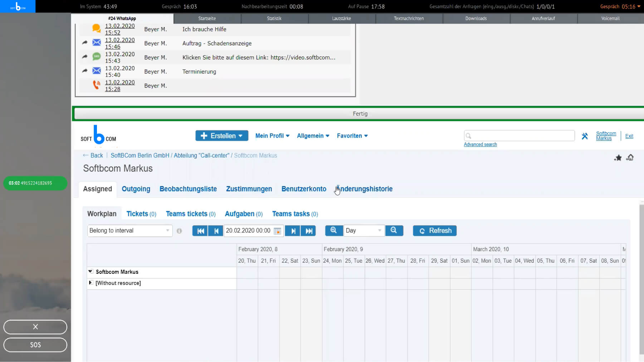Viewport: 644px width, 362px height.
Task: Open the Favoriten menu
Action: click(x=352, y=136)
